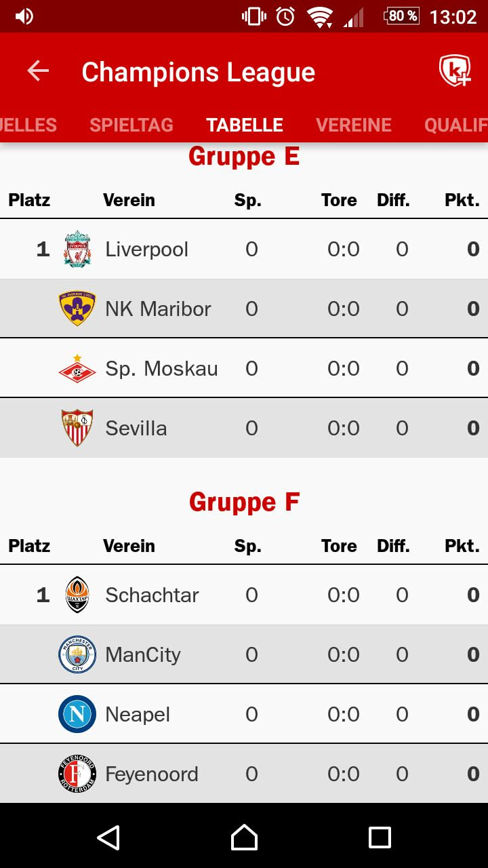Open the kicker plus icon
Screen dimensions: 488x868
[x=454, y=71]
